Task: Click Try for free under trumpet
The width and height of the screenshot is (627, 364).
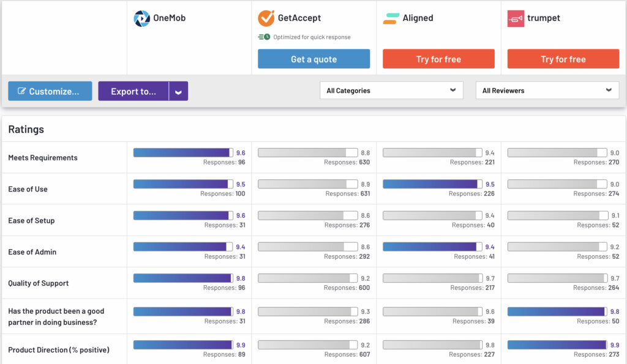Action: coord(563,59)
